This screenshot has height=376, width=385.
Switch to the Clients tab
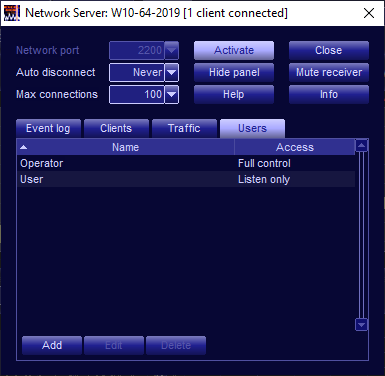116,129
